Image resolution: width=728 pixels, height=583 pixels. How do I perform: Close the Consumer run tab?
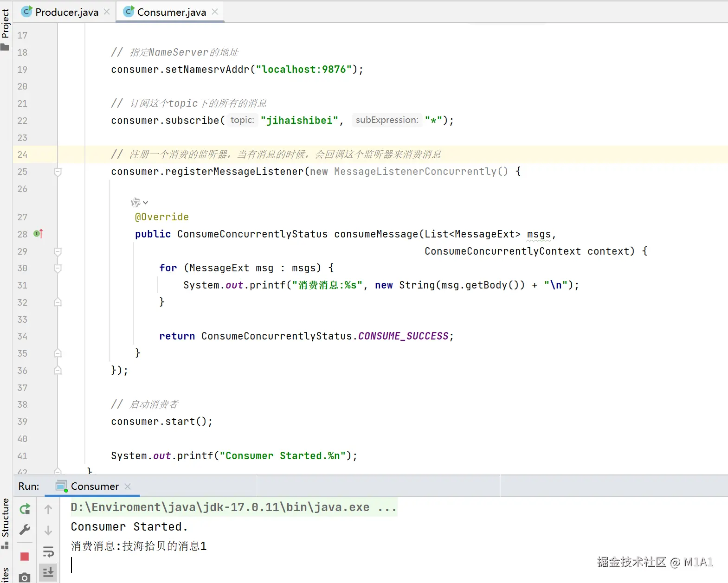128,486
